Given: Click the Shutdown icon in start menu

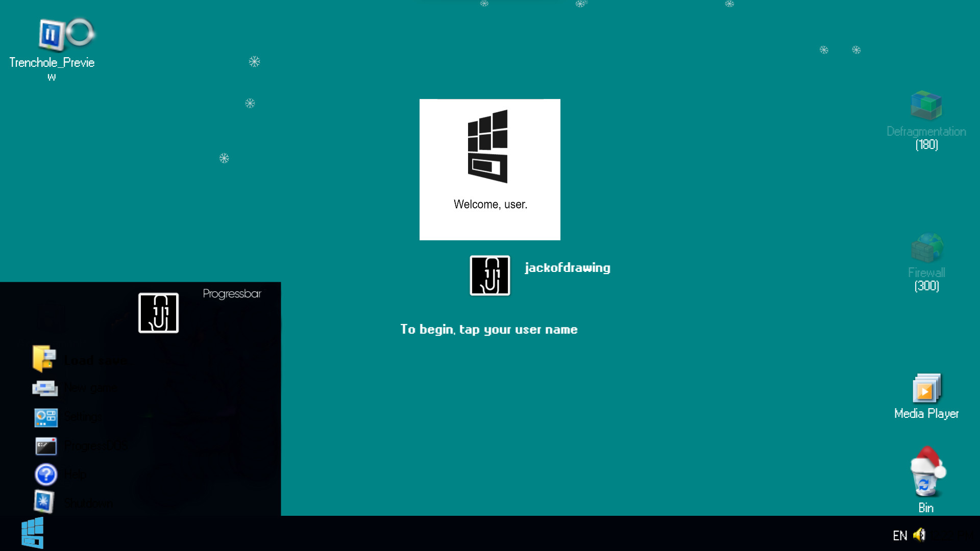Looking at the screenshot, I should pyautogui.click(x=44, y=502).
